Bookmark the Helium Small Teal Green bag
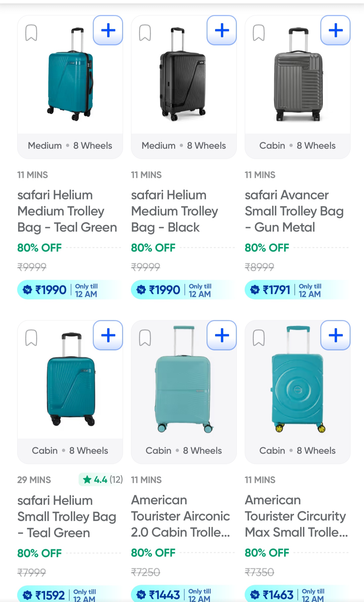Image resolution: width=364 pixels, height=602 pixels. point(31,338)
